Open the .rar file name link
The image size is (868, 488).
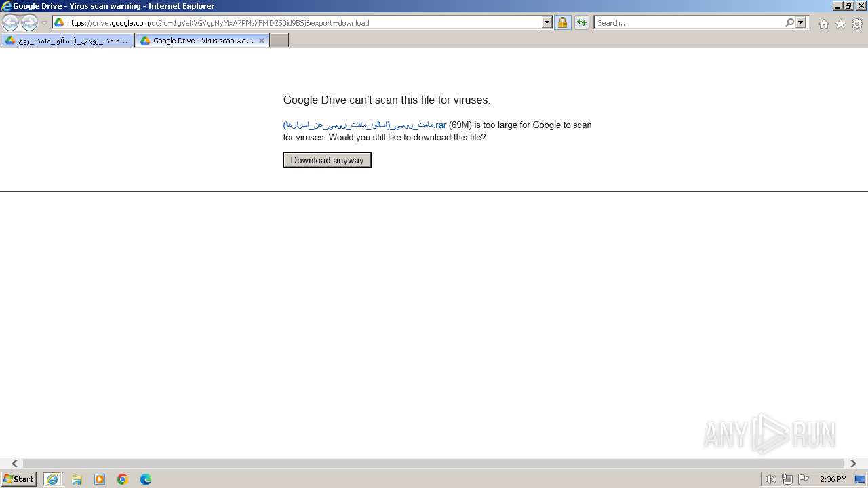[x=365, y=125]
